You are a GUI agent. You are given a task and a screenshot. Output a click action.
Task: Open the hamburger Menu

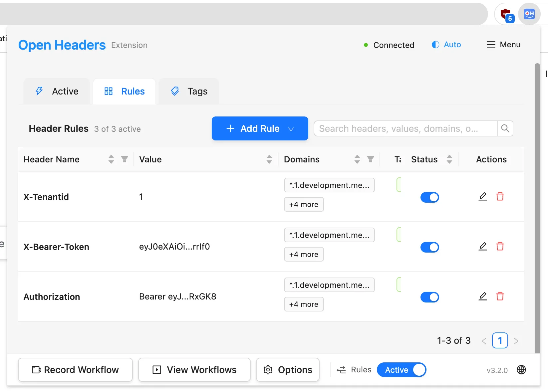tap(503, 45)
